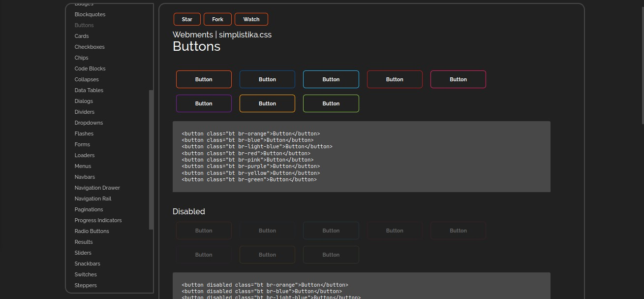Navigate to Dropdowns in sidebar
Viewport: 644px width, 299px height.
pos(89,123)
